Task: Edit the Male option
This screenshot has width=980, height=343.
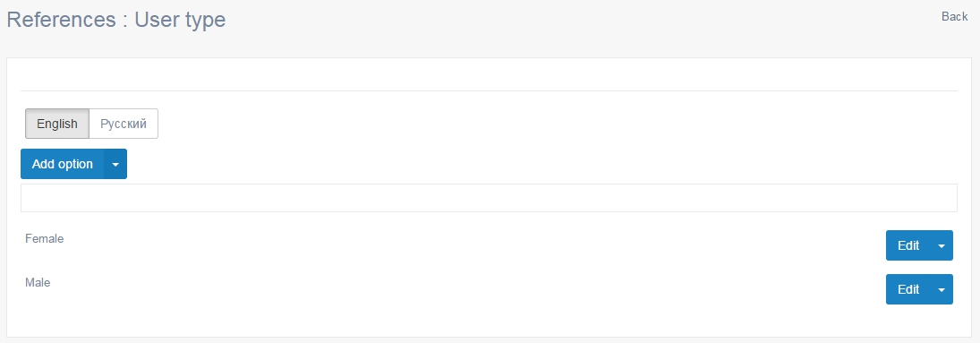Action: [908, 289]
